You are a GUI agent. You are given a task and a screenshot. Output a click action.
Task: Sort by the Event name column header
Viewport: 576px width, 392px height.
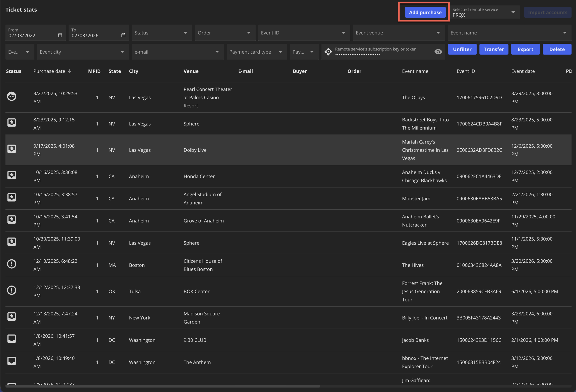pyautogui.click(x=415, y=71)
